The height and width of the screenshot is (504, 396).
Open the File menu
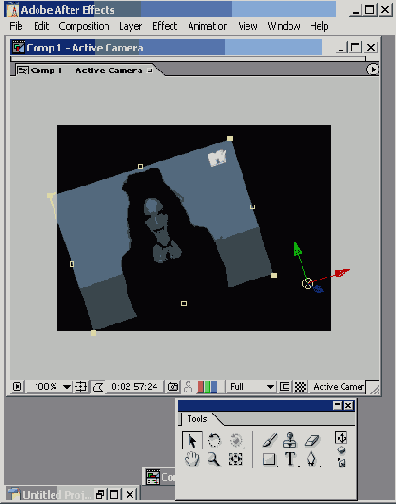(x=16, y=26)
